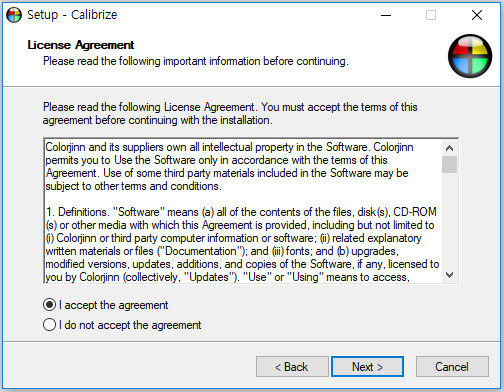The width and height of the screenshot is (504, 392).
Task: Click the '1. Definitions' paragraph in the license
Action: 242,244
